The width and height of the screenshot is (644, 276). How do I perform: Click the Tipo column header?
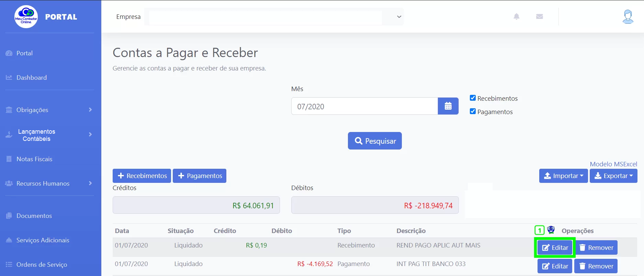(344, 231)
